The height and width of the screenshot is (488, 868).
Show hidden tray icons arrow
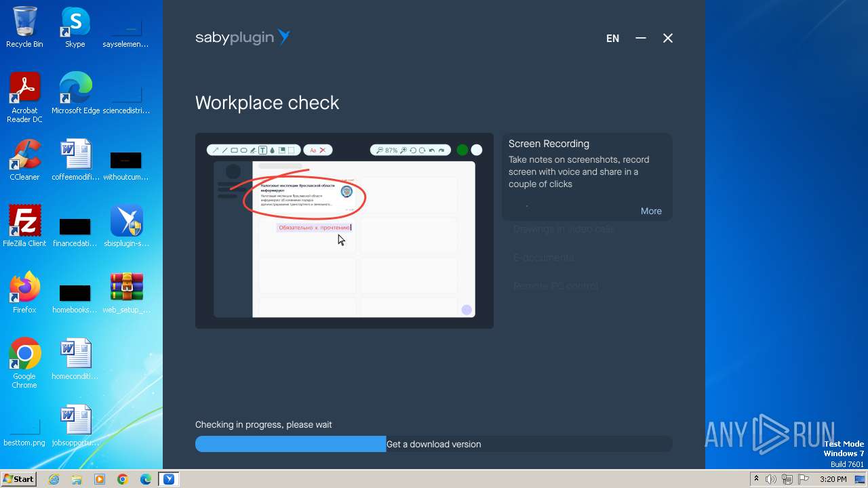756,479
